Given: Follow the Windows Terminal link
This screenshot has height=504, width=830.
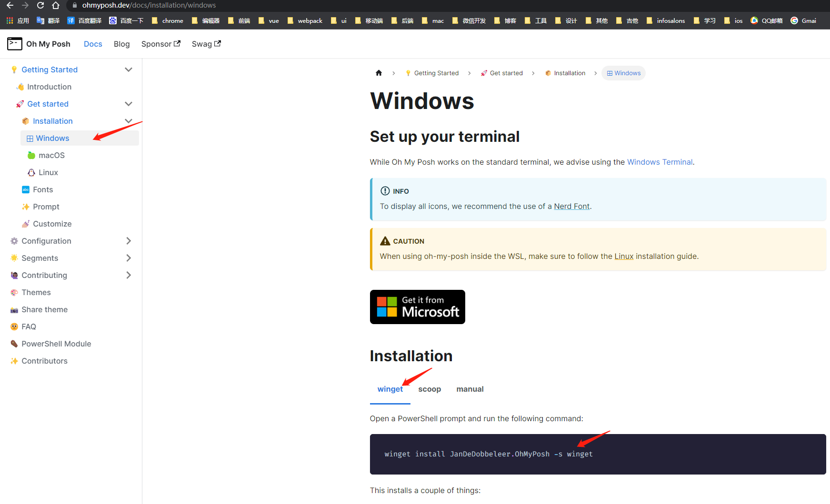Looking at the screenshot, I should pos(660,162).
